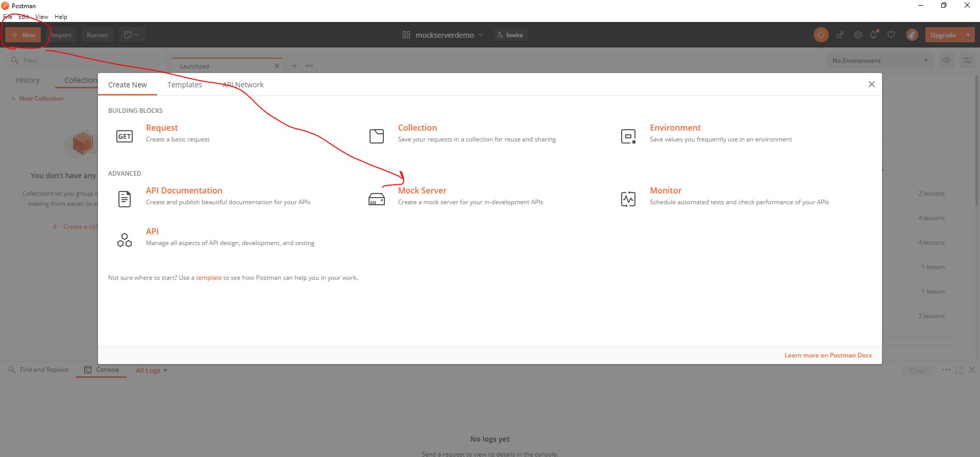The height and width of the screenshot is (457, 980).
Task: Open the Console tab at bottom
Action: pyautogui.click(x=102, y=370)
